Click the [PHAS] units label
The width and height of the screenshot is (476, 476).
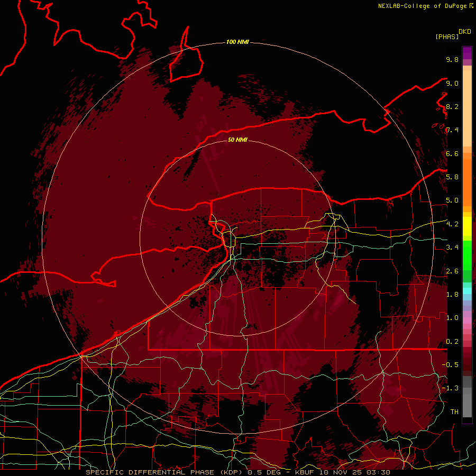[447, 36]
